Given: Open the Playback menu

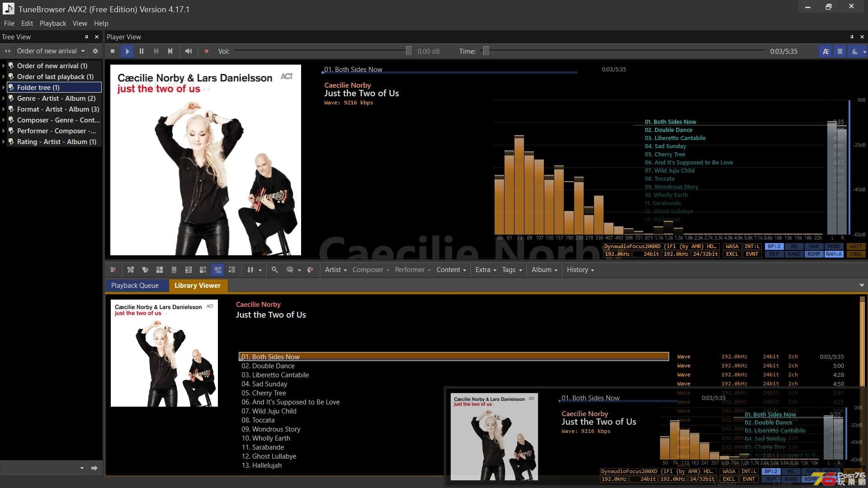Looking at the screenshot, I should point(53,23).
